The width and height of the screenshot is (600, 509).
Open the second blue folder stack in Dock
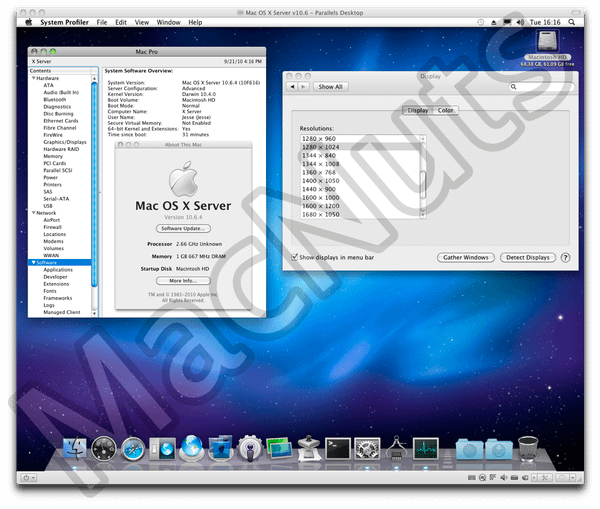pyautogui.click(x=499, y=449)
